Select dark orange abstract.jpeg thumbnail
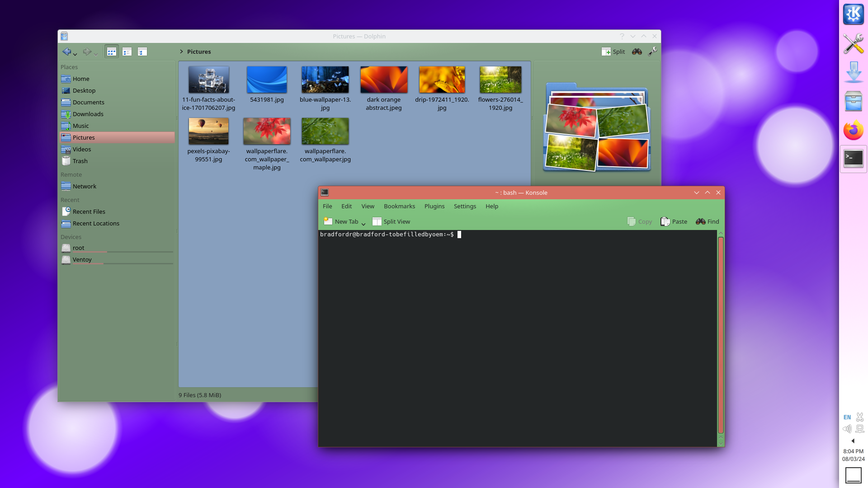The width and height of the screenshot is (868, 488). pos(384,80)
